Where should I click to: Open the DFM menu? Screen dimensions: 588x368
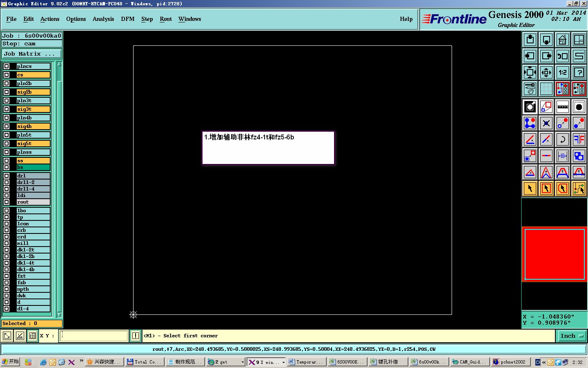[x=128, y=19]
